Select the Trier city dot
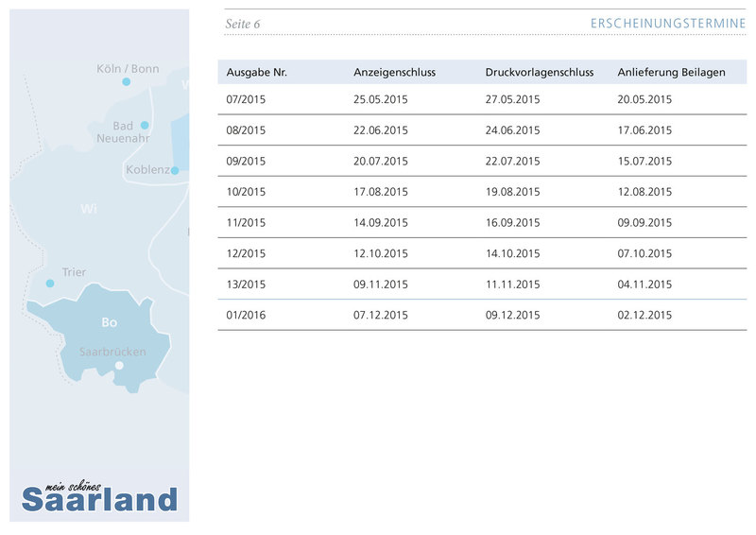 (x=50, y=283)
